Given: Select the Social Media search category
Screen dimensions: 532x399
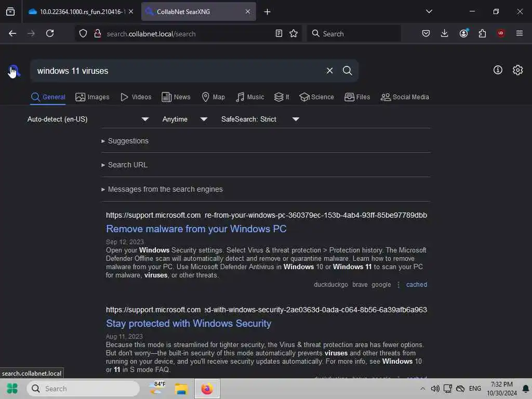Looking at the screenshot, I should [405, 97].
